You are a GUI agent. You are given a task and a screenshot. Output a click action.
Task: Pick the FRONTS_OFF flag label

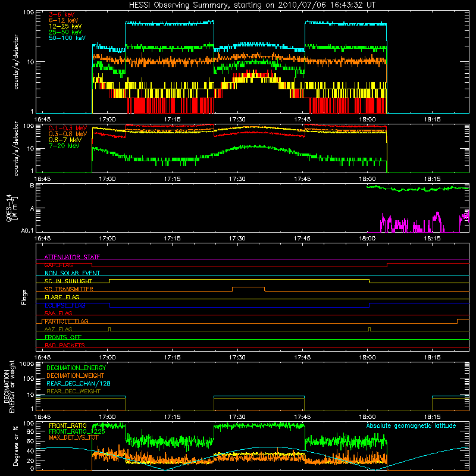[x=63, y=337]
